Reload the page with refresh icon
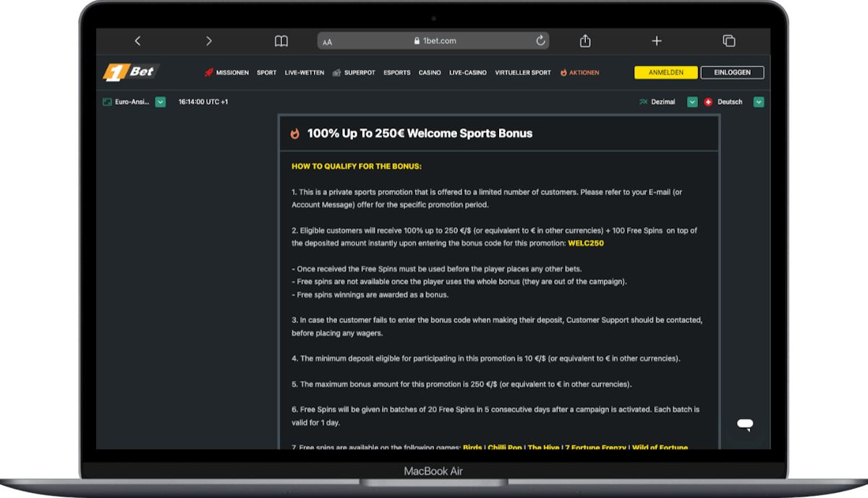Screen dimensions: 868x498 (540, 41)
